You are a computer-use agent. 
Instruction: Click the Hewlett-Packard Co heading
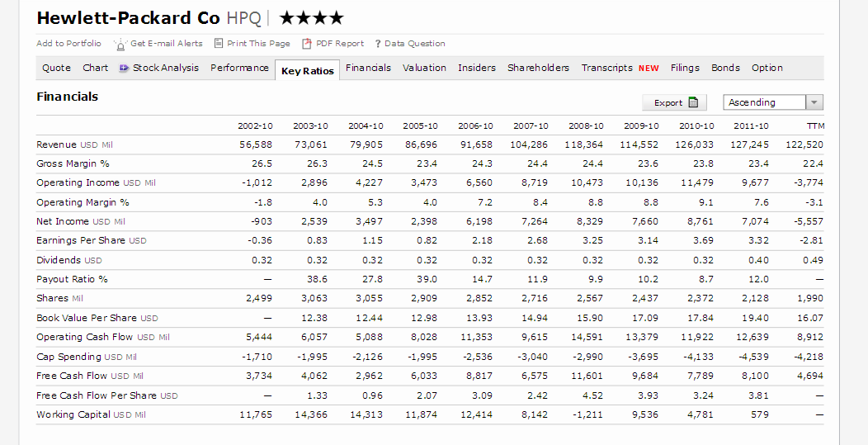tap(128, 18)
